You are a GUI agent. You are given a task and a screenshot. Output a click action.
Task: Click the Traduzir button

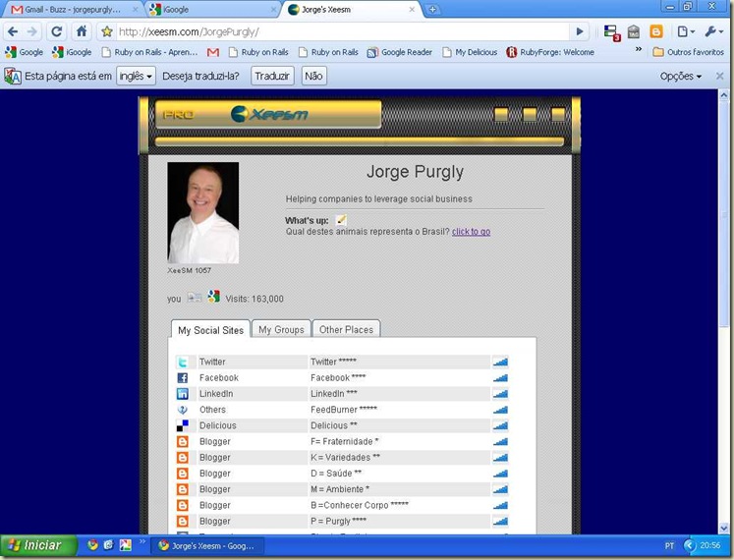click(x=272, y=76)
